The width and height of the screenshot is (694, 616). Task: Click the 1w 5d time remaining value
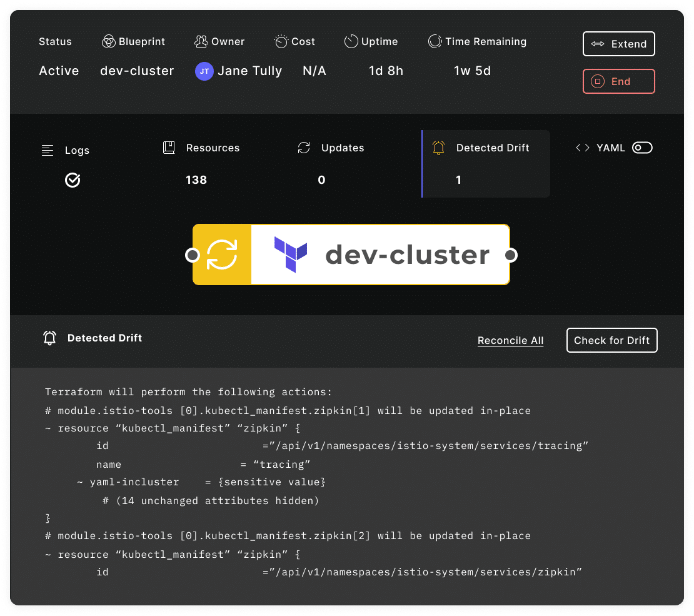pos(472,71)
